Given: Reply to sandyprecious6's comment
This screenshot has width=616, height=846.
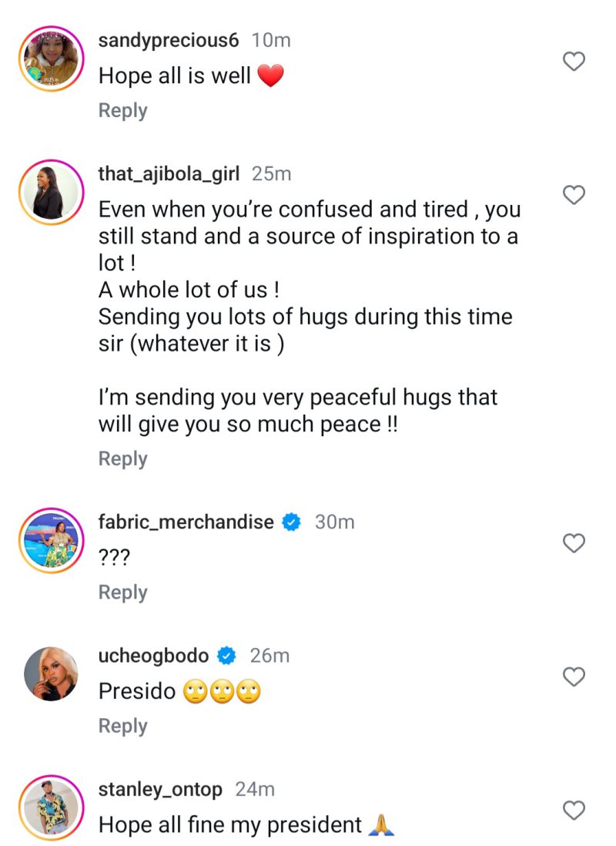Looking at the screenshot, I should [x=122, y=111].
